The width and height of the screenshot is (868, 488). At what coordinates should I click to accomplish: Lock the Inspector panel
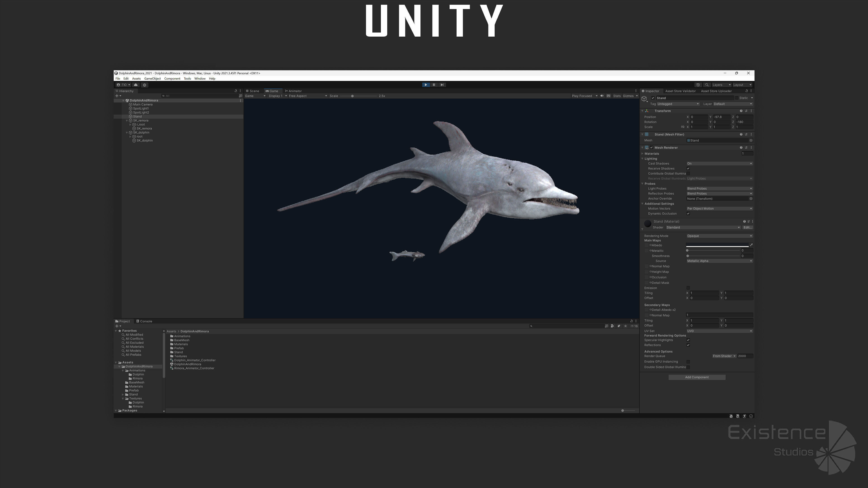click(x=746, y=91)
